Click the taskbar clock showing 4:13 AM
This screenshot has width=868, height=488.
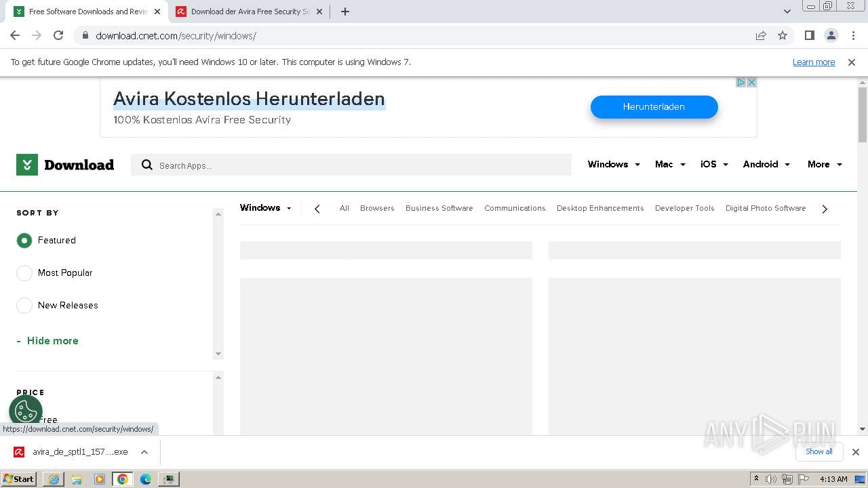833,479
